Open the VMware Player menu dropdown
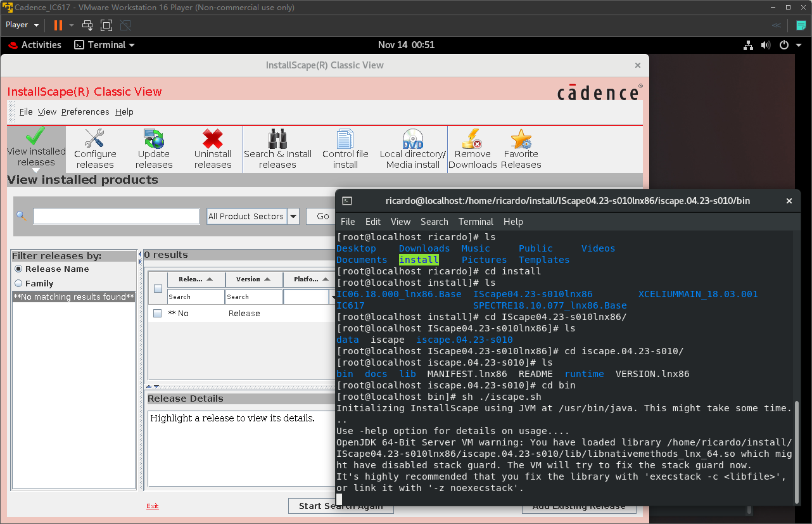Viewport: 812px width, 524px height. pos(22,25)
